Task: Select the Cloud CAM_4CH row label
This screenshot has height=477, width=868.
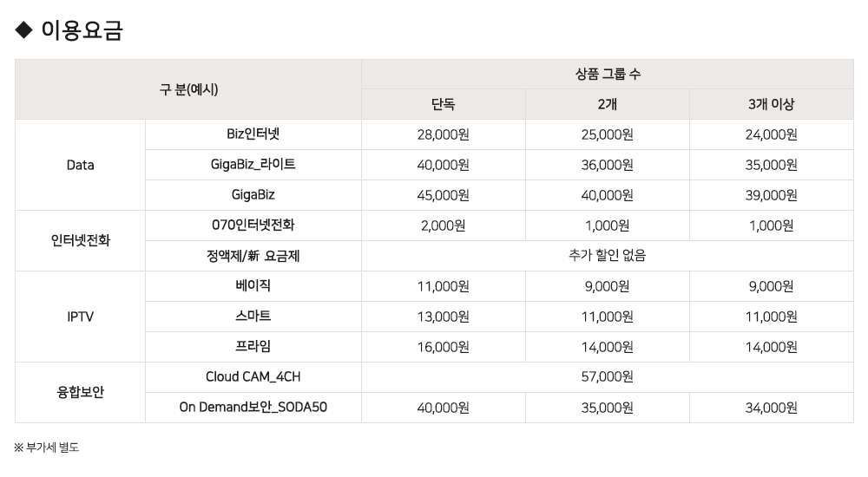Action: pyautogui.click(x=253, y=377)
